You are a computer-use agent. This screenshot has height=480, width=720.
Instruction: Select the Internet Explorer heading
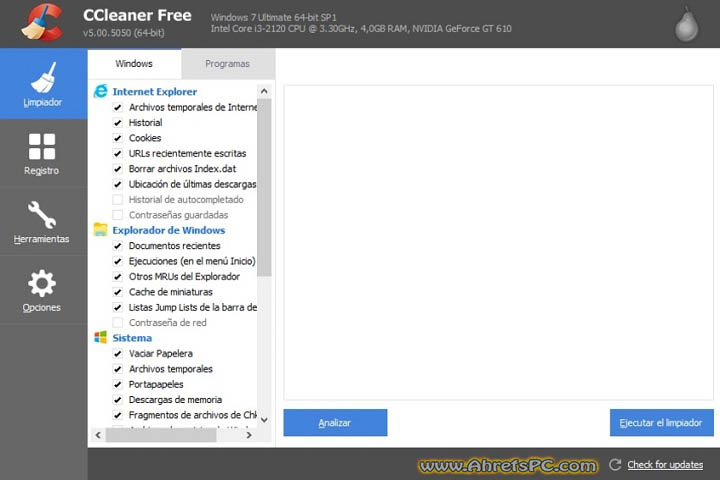coord(155,91)
